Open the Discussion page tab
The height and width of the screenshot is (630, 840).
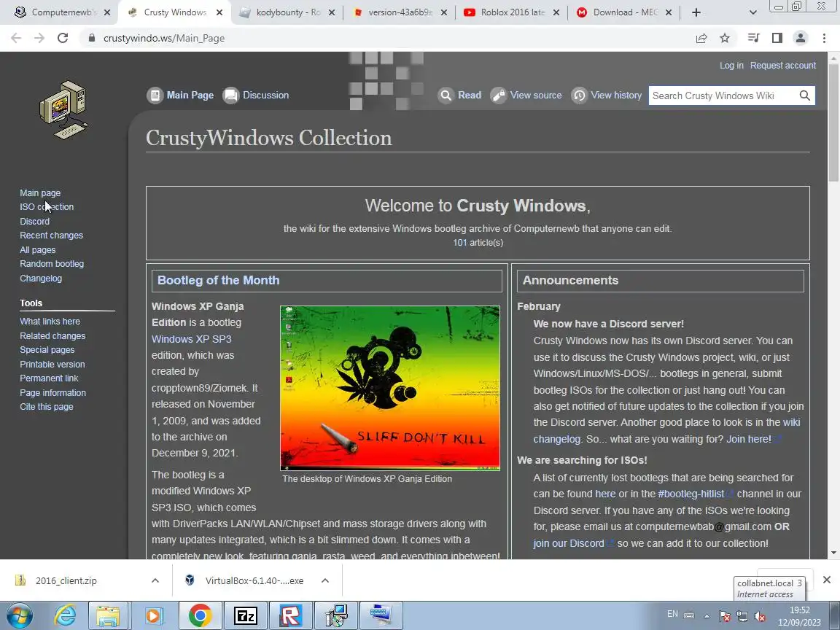pos(256,96)
